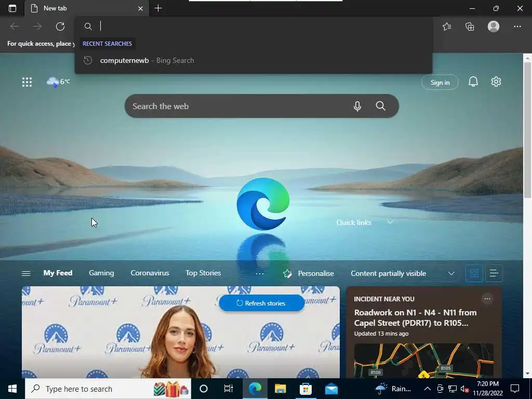Screen dimensions: 532x399
Task: Open Cortana circle icon in taskbar
Action: 203,389
